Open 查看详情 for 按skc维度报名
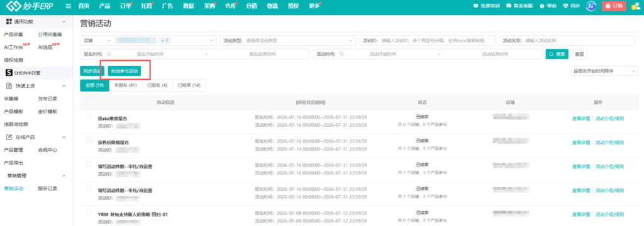Image resolution: width=644 pixels, height=226 pixels. pyautogui.click(x=580, y=119)
